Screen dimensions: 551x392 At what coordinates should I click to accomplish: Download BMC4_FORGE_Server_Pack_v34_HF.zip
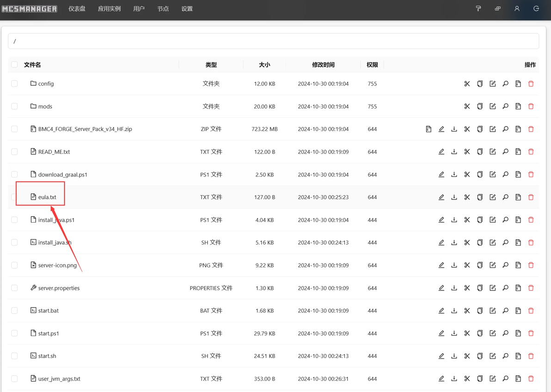pos(454,129)
